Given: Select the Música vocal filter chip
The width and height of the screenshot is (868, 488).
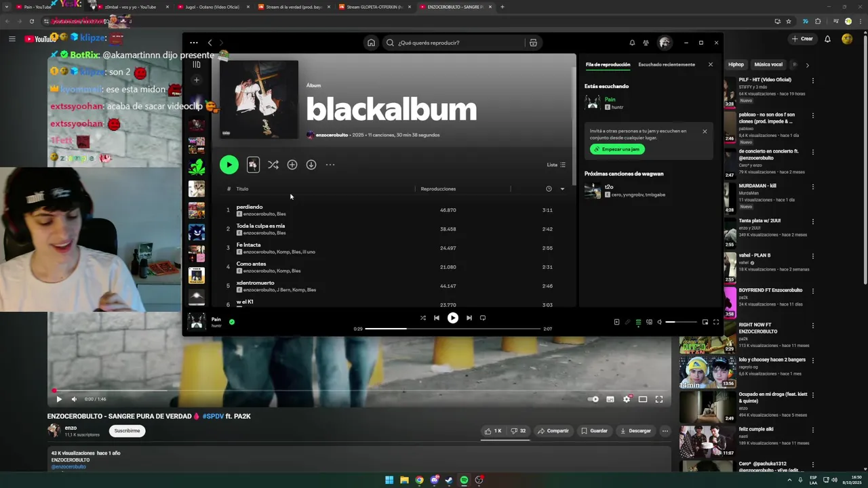Looking at the screenshot, I should (768, 64).
